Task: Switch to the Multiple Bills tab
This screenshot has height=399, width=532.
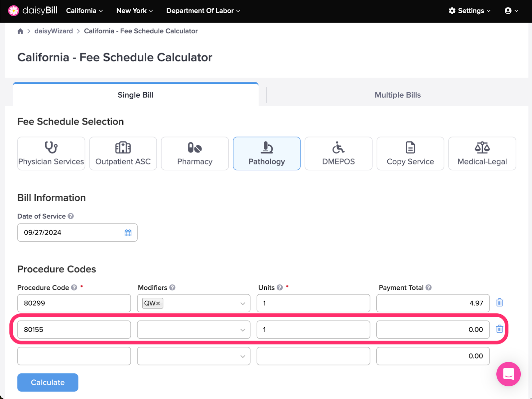Action: (x=398, y=95)
